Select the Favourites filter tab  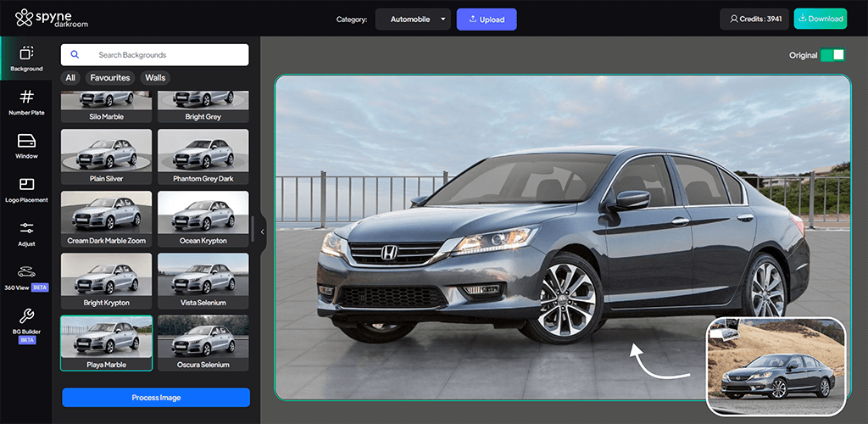(x=110, y=78)
